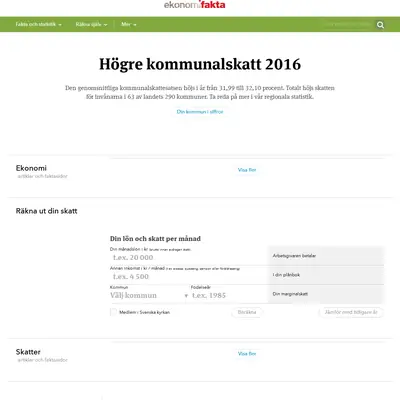Screen dimensions: 400x400
Task: Click the Annan inkomst input field
Action: coord(189,276)
